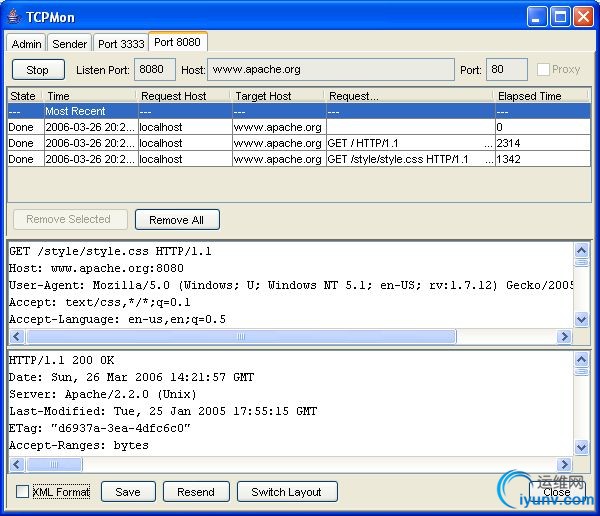Image resolution: width=600 pixels, height=516 pixels.
Task: Click the Time column header
Action: [x=89, y=96]
